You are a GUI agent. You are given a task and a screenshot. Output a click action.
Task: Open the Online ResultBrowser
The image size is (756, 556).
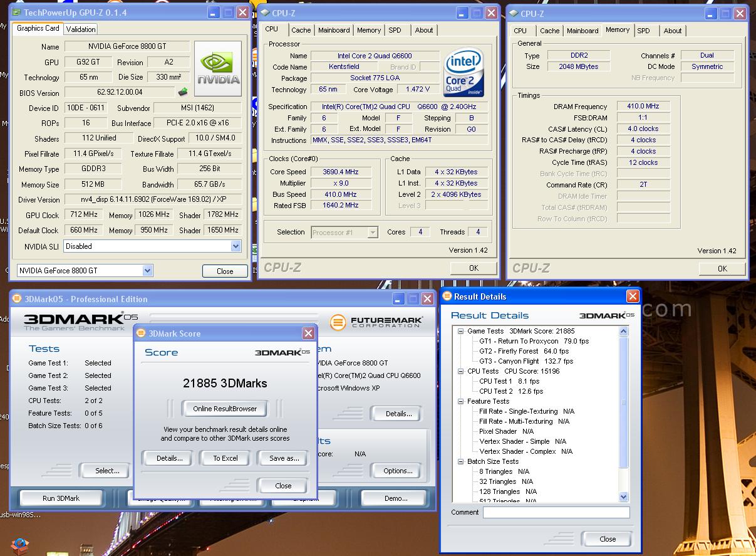[x=225, y=409]
